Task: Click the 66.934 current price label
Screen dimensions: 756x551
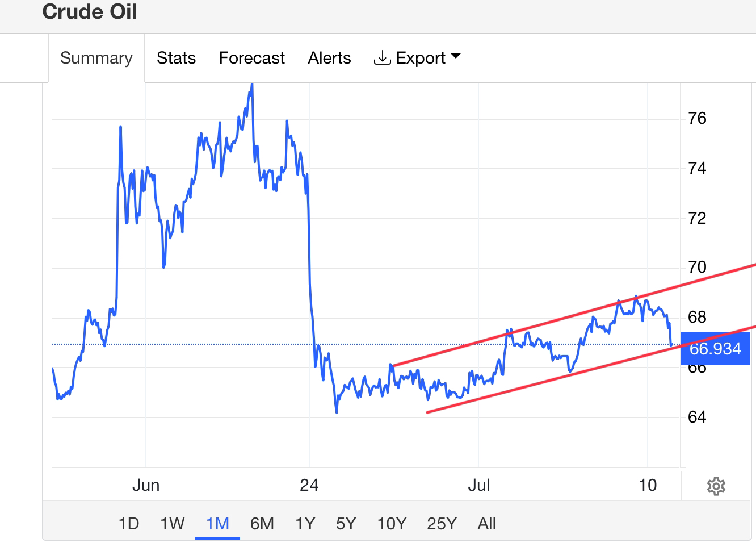Action: (715, 348)
